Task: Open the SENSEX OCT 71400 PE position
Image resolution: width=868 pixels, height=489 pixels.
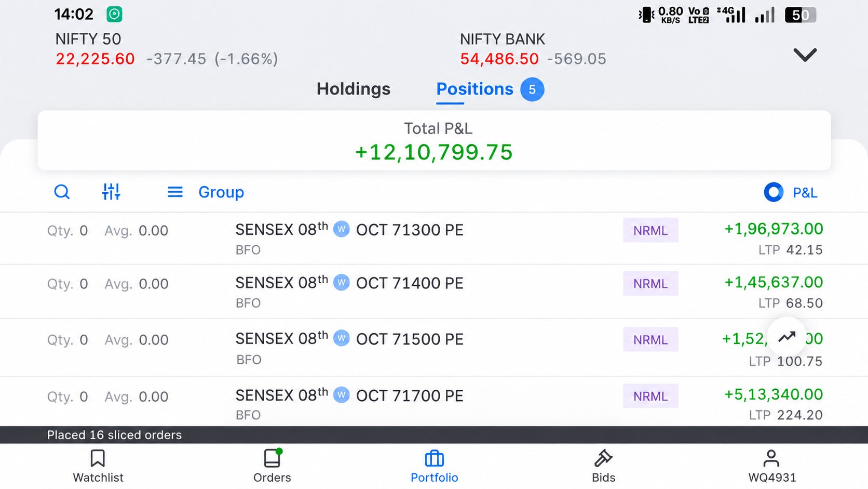Action: point(434,292)
